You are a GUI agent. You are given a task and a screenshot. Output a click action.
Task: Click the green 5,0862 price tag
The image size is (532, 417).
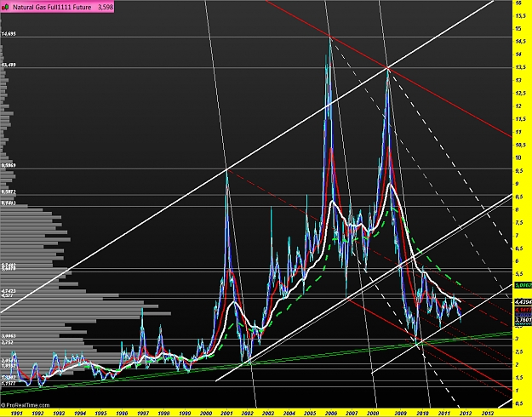[x=523, y=285]
